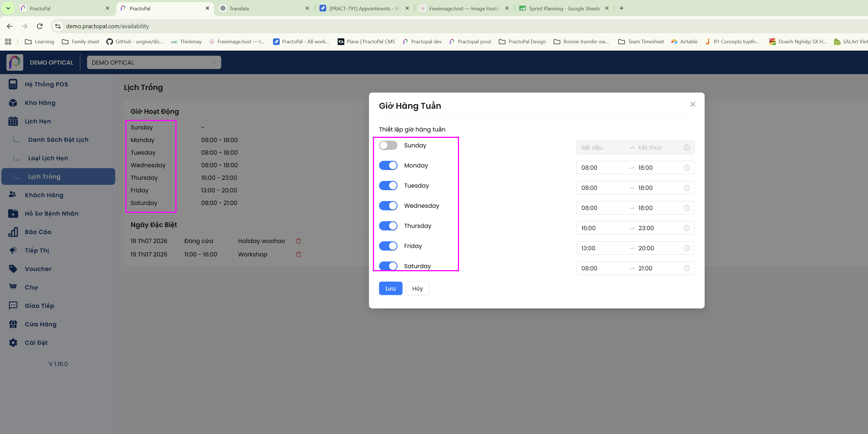Screen dimensions: 868x434
Task: Click Saturday's 21:00 end time field
Action: coord(659,268)
